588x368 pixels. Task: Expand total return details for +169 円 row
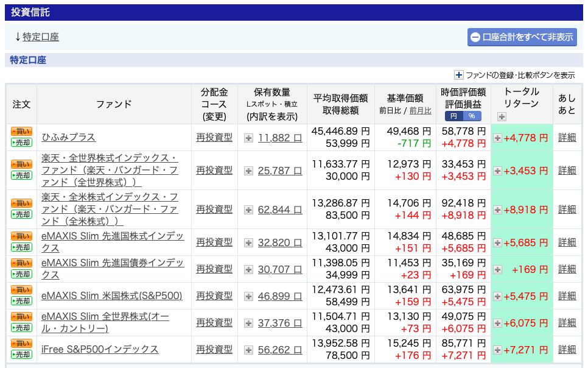click(x=498, y=270)
